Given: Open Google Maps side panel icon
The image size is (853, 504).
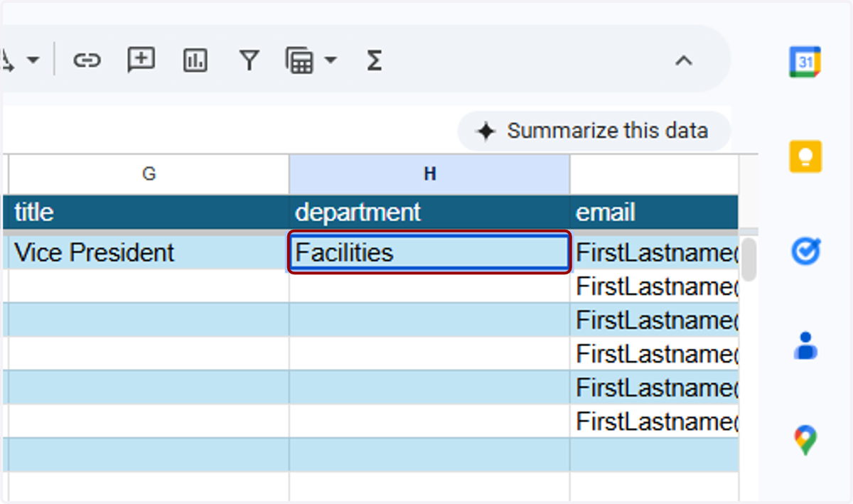Looking at the screenshot, I should 805,440.
